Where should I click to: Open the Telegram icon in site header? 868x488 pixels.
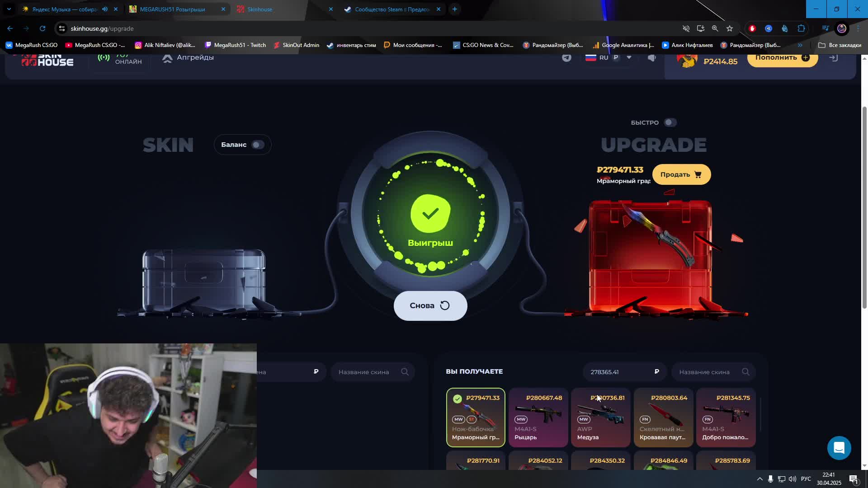coord(566,58)
